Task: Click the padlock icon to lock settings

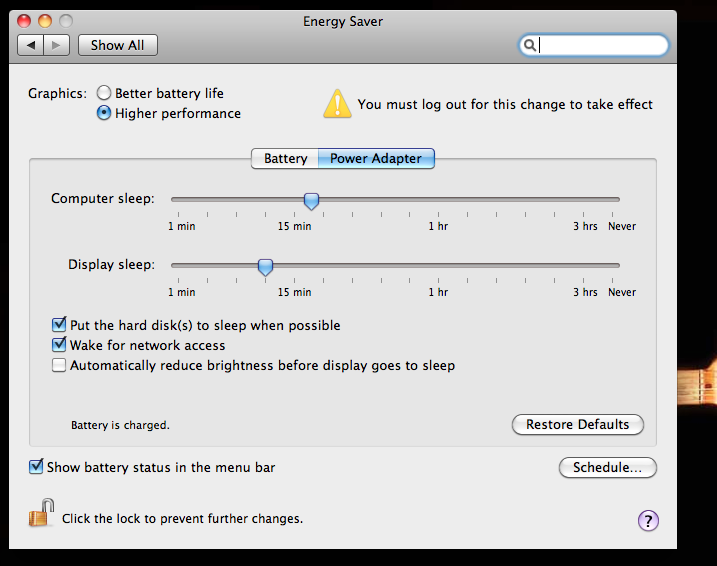Action: click(x=41, y=513)
